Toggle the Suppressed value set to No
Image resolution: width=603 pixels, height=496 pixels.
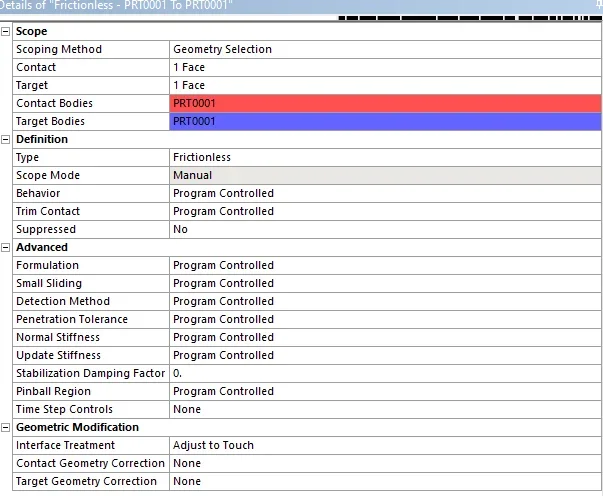(x=385, y=230)
